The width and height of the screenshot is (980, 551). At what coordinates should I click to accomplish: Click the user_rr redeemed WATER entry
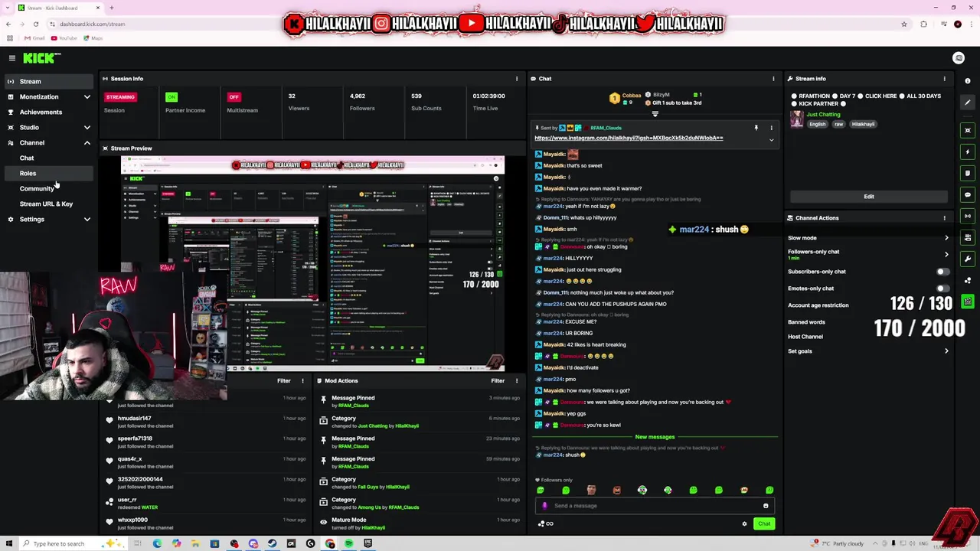coord(207,503)
